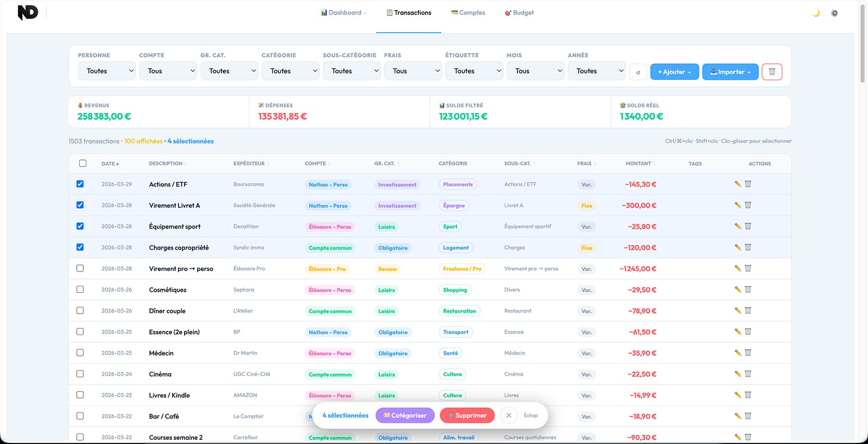
Task: Check the Virement pro → perso checkbox
Action: (80, 268)
